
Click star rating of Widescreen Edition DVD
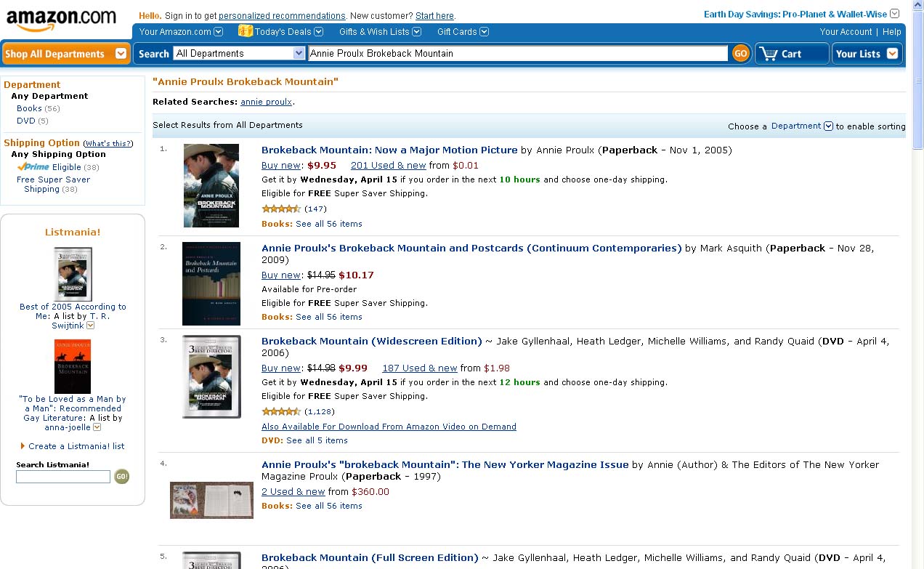click(x=280, y=411)
